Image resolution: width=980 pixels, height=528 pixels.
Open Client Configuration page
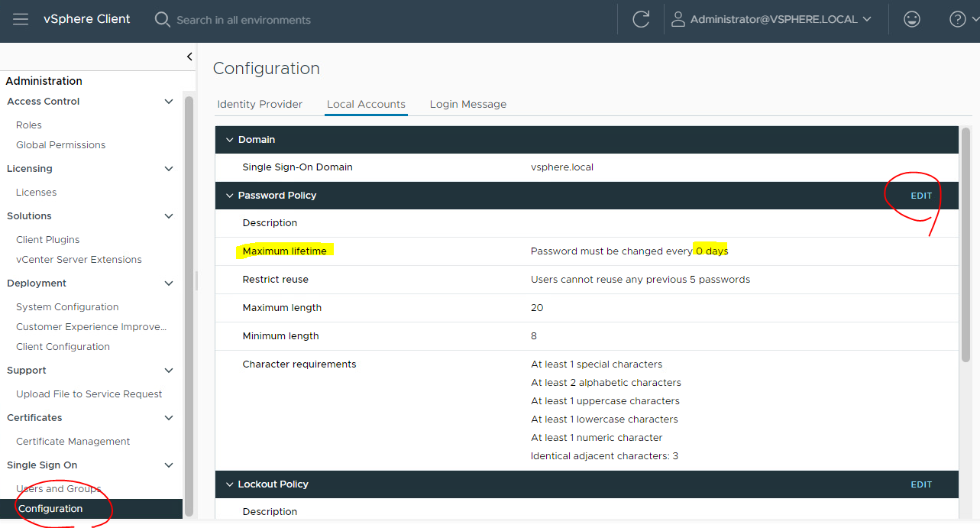[63, 347]
